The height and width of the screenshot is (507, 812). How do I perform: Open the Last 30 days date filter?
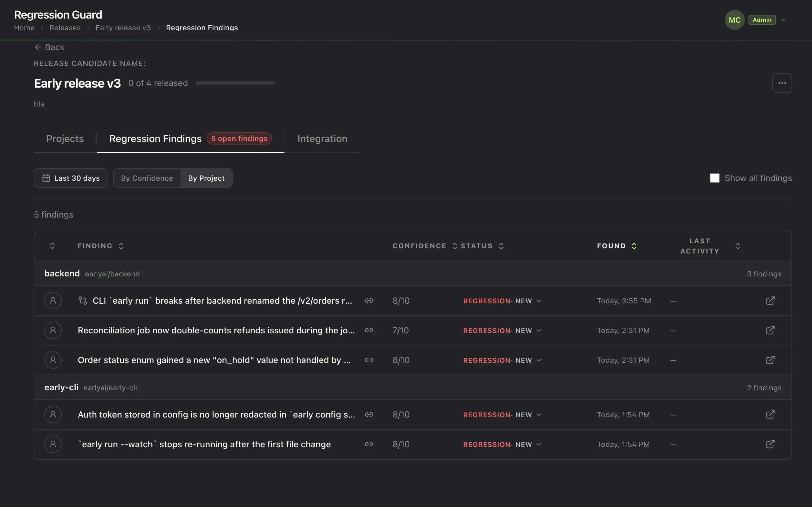71,178
